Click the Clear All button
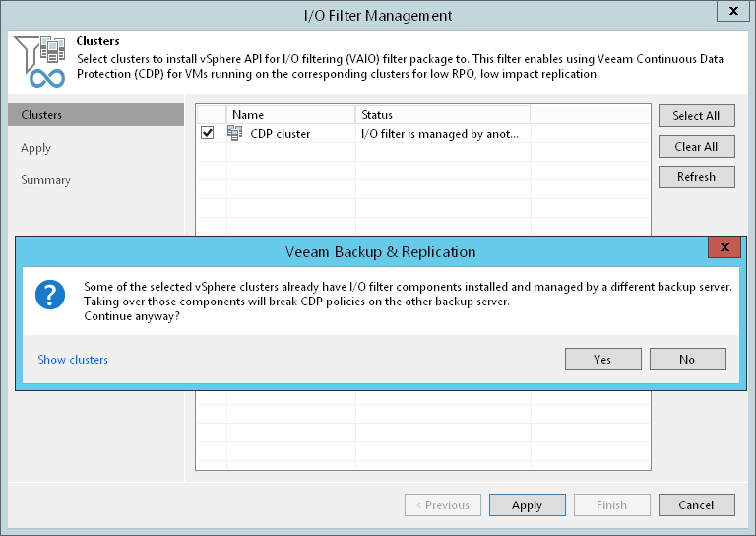The image size is (756, 536). coord(697,146)
